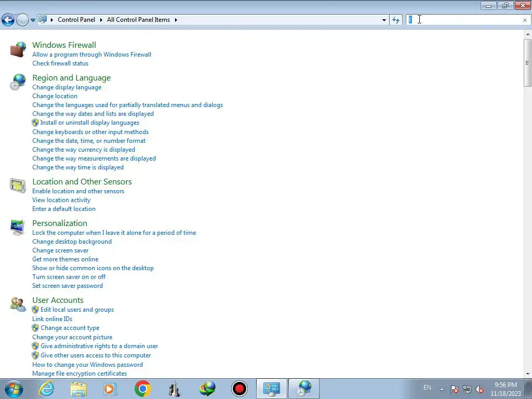Open the Windows Start orb

[14, 389]
